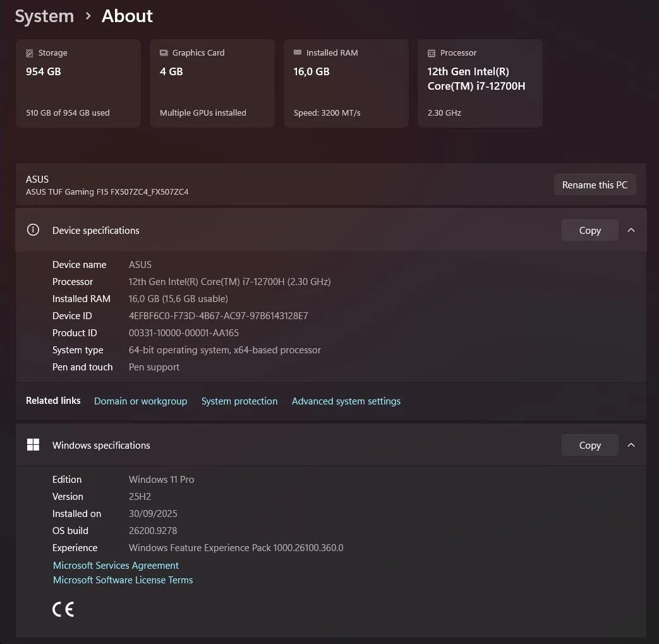Image resolution: width=659 pixels, height=644 pixels.
Task: Copy the device specifications
Action: [589, 230]
